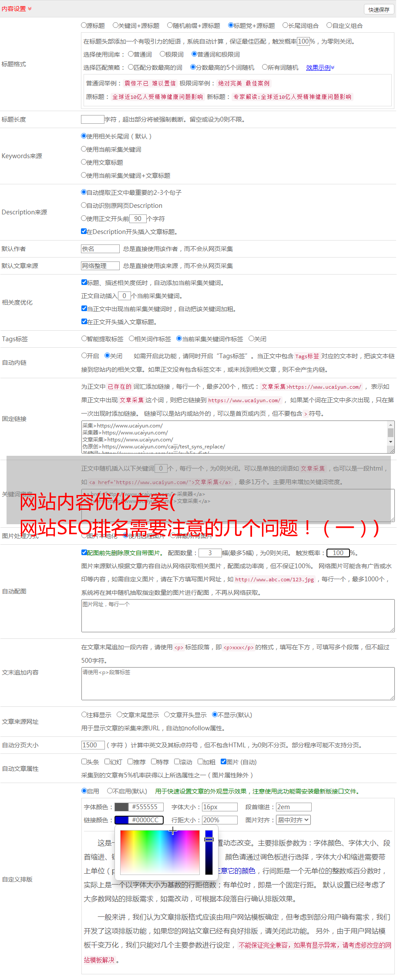This screenshot has width=397, height=980.
Task: Click the 配图数量 input field
Action: [210, 553]
